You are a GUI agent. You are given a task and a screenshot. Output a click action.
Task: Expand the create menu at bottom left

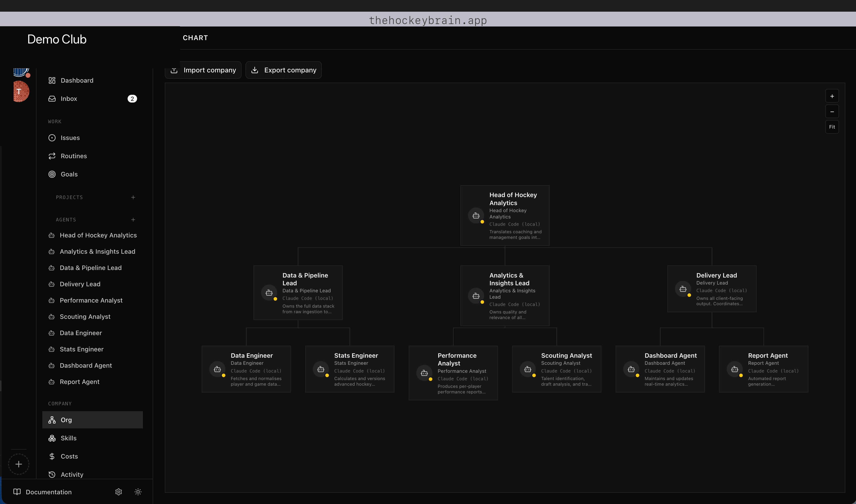[19, 464]
